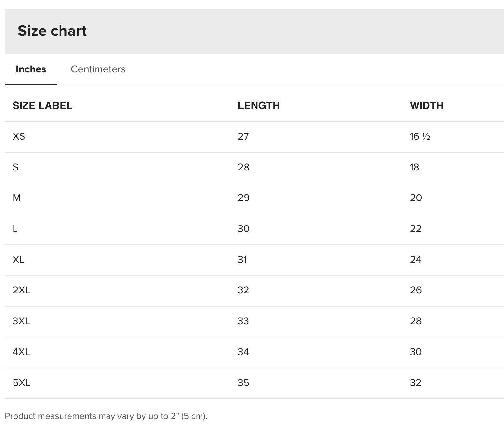Select the S size row label
Viewport: 504px width, 433px height.
[15, 167]
